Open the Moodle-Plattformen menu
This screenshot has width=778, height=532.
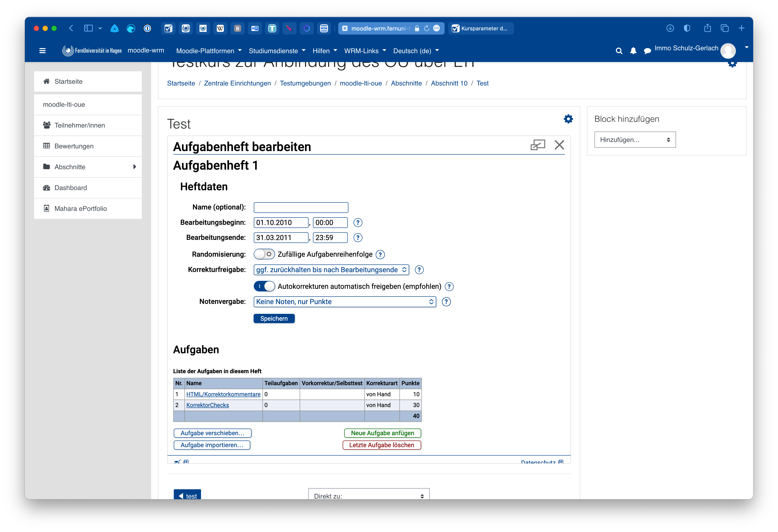coord(209,51)
